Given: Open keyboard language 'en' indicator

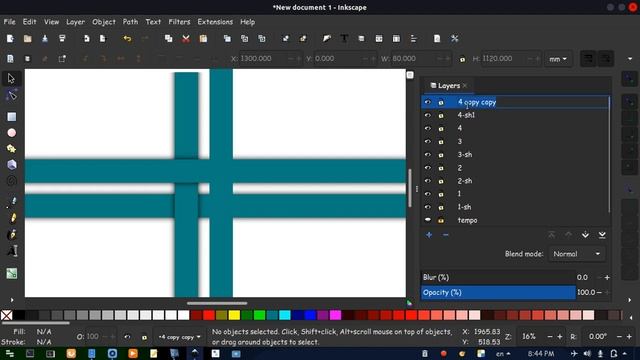Looking at the screenshot, I should click(502, 354).
